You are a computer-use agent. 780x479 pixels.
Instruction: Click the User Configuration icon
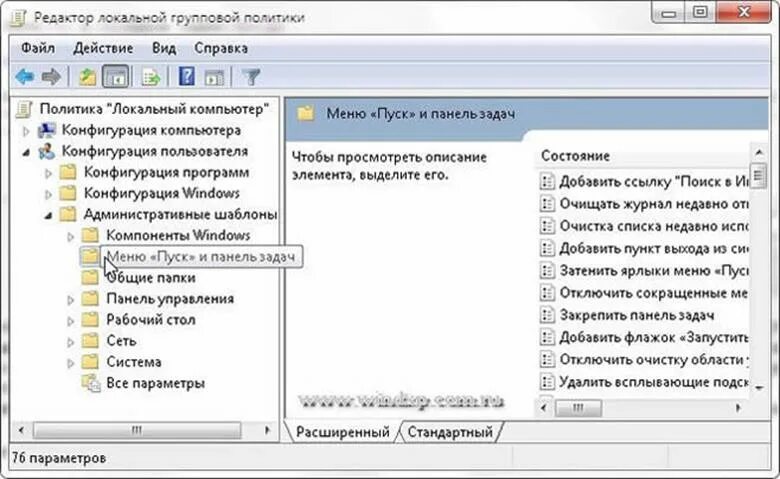(x=47, y=151)
